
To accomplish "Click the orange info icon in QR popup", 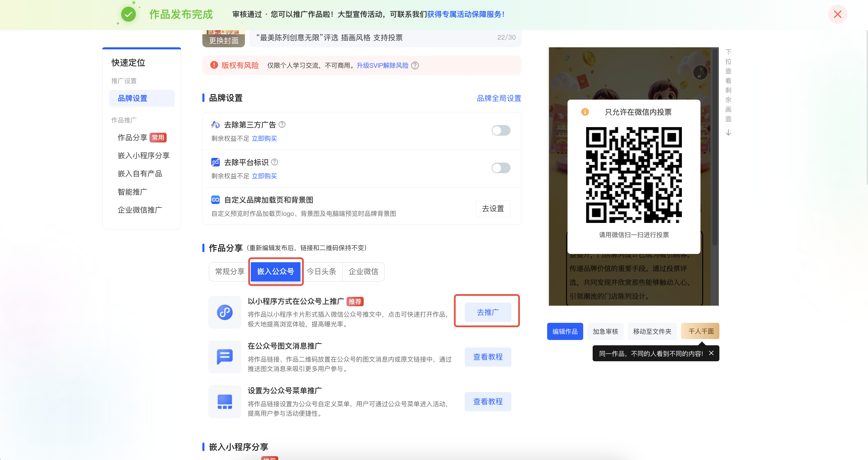I will click(x=585, y=112).
